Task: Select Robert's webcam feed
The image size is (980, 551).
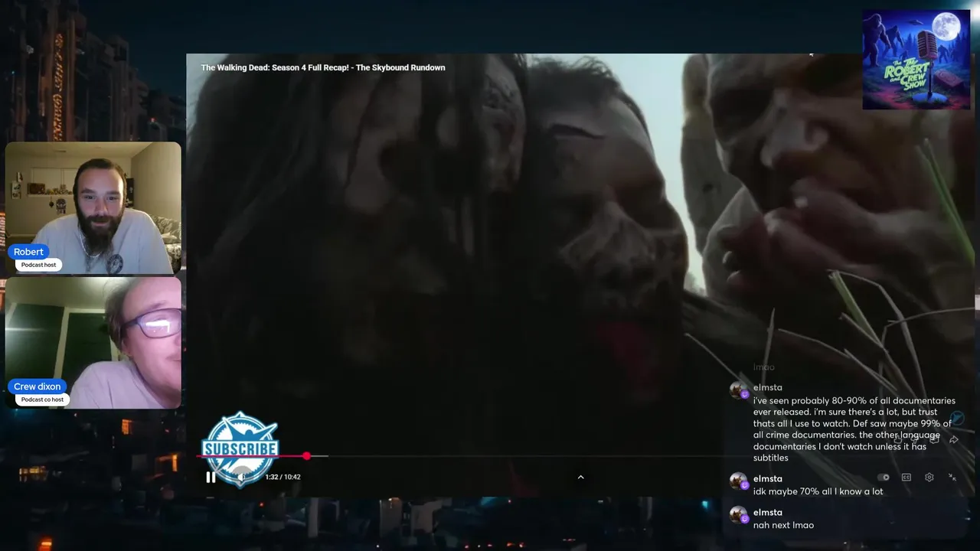Action: tap(93, 208)
